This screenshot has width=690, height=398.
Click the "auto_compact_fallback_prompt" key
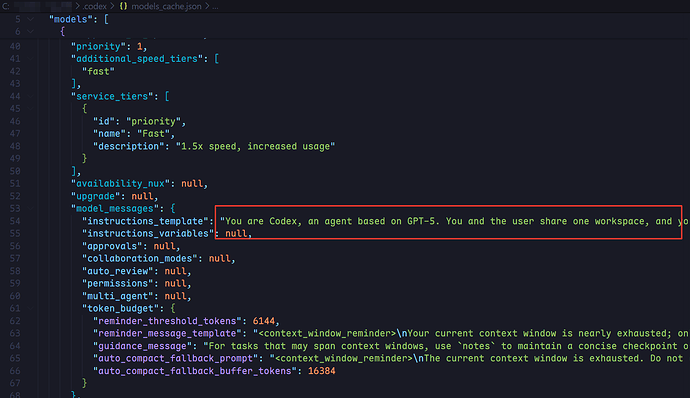175,358
